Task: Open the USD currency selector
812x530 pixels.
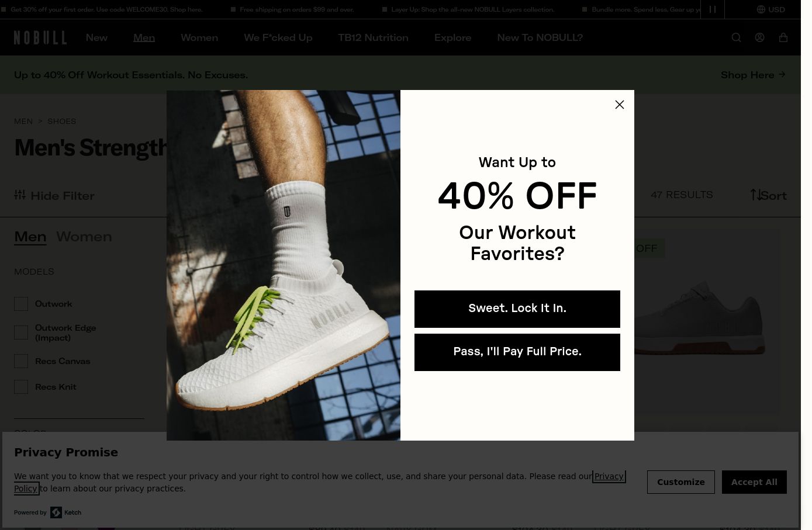Action: (771, 9)
